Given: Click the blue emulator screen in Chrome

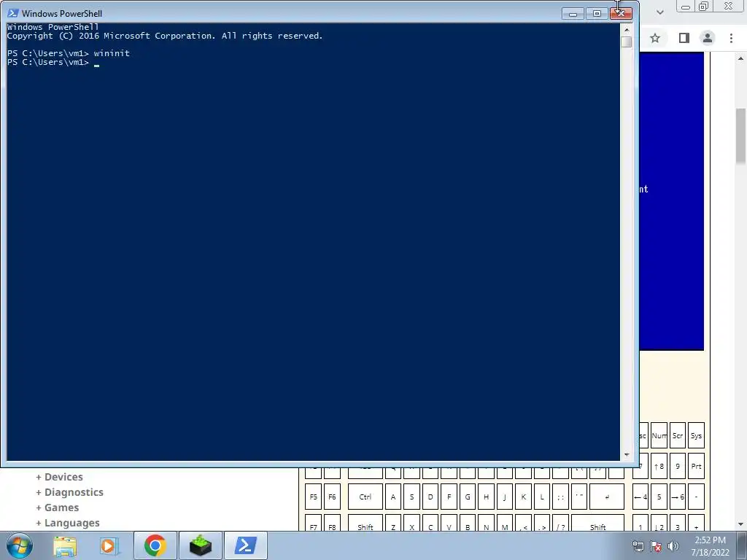Looking at the screenshot, I should point(672,201).
